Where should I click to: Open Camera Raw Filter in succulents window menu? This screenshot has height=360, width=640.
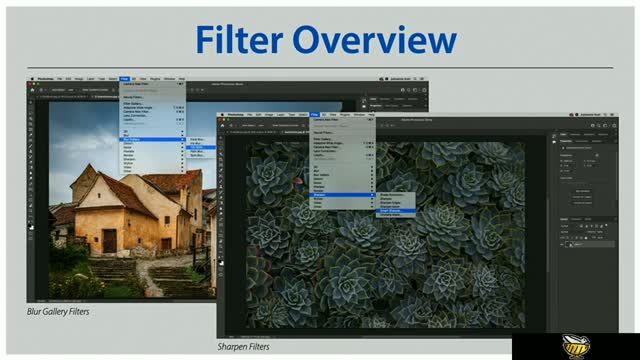[x=342, y=147]
